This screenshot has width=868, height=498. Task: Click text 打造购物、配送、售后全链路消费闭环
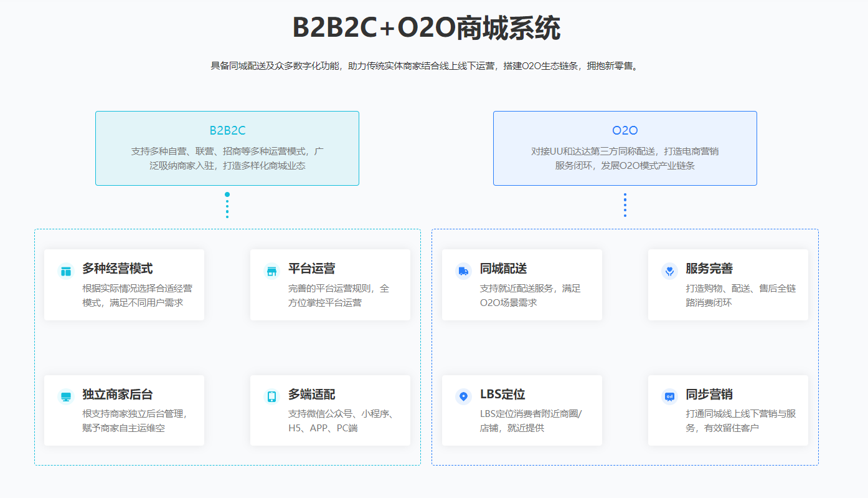[x=741, y=295]
